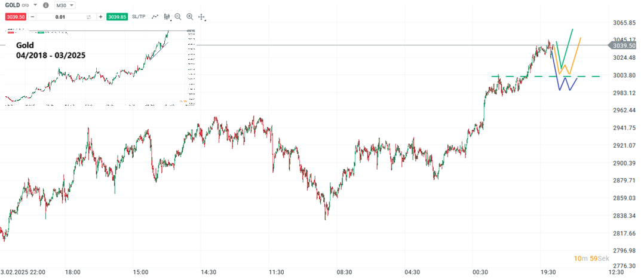Decrease trade volume with minus button
This screenshot has width=644, height=278.
click(x=31, y=17)
